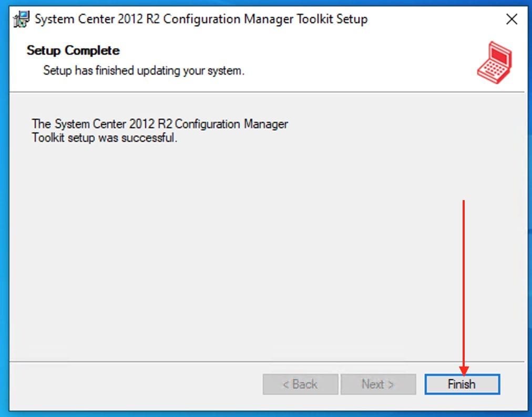Screen dimensions: 532x417
Task: Click the window title text
Action: [200, 19]
